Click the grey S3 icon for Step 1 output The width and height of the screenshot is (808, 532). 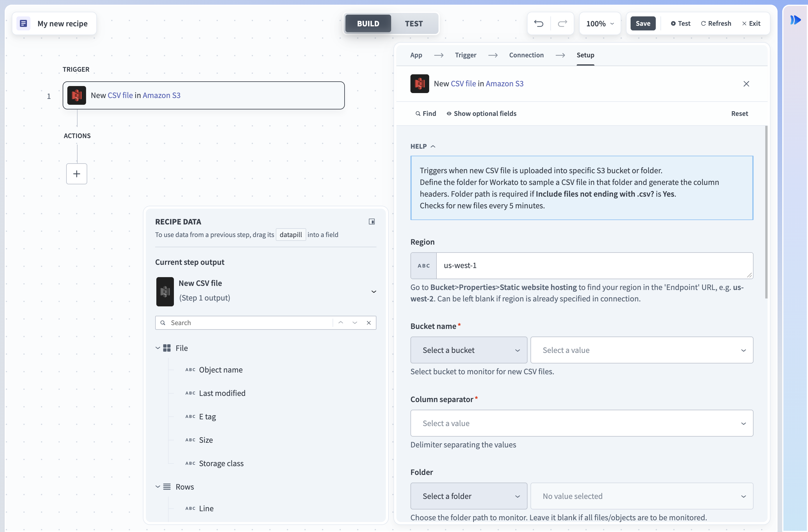click(x=165, y=292)
